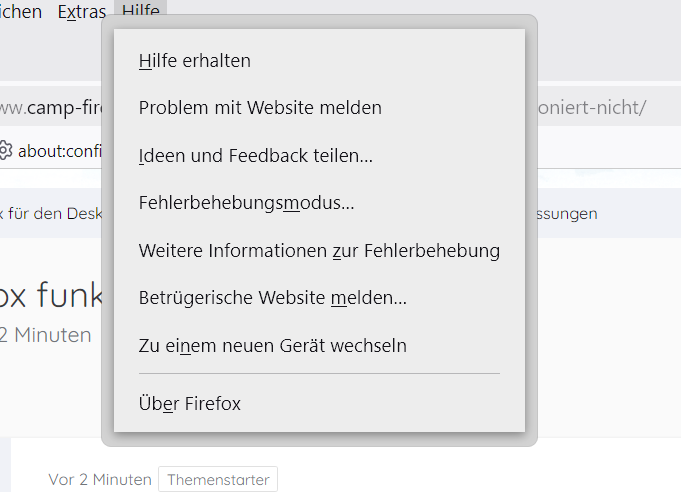
Task: Click the Themenstarter badge
Action: pyautogui.click(x=217, y=480)
